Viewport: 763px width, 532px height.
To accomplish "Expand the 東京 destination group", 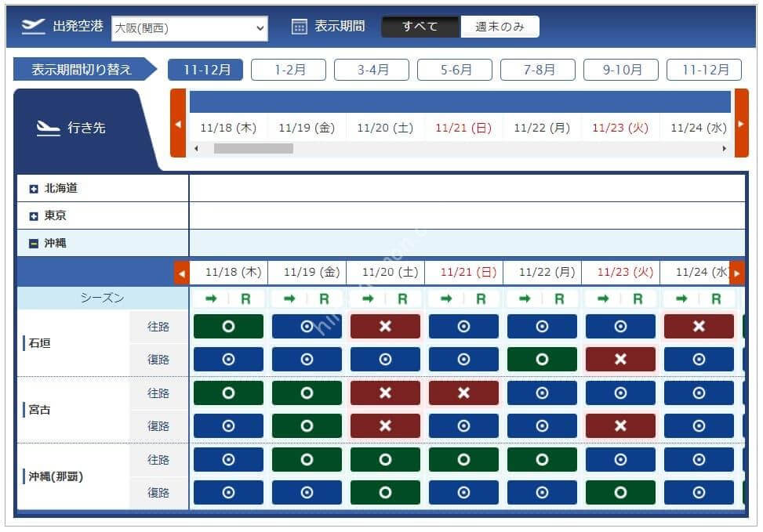I will click(x=34, y=216).
